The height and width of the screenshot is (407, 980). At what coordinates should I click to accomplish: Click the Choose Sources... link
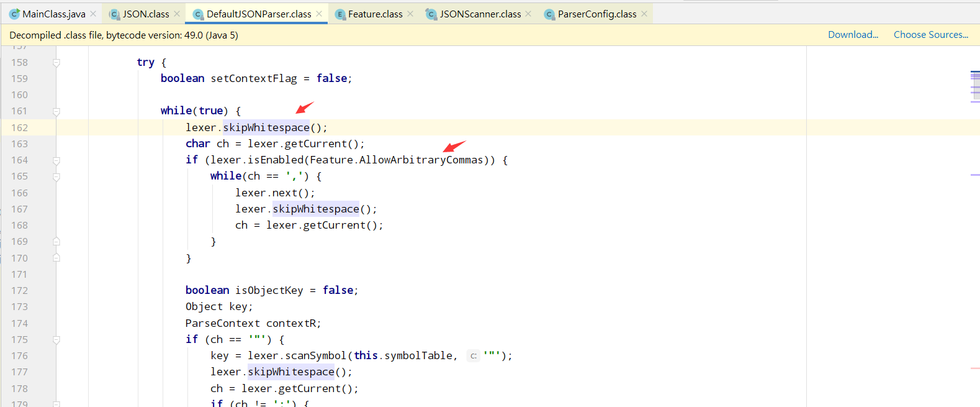tap(931, 35)
